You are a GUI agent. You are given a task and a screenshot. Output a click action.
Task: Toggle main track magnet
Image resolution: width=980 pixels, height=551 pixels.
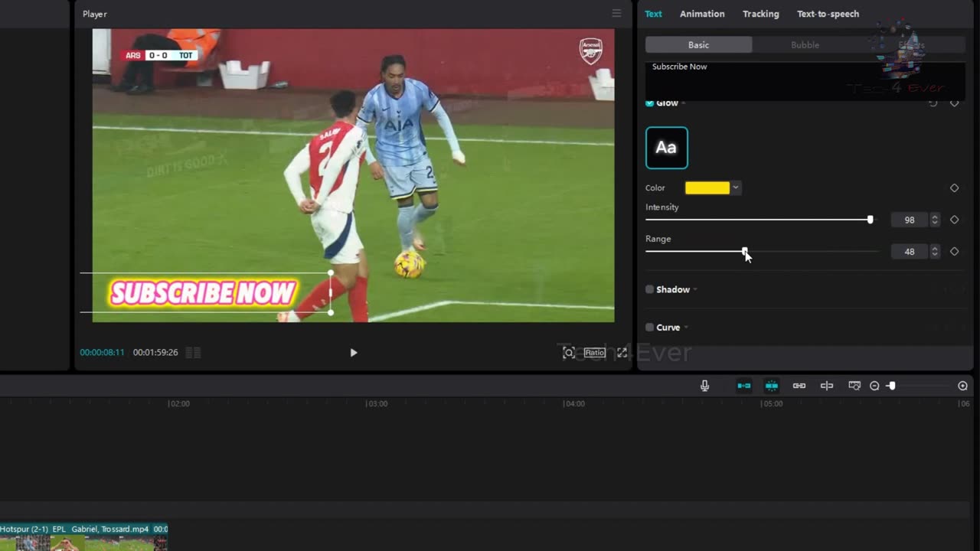(x=743, y=386)
